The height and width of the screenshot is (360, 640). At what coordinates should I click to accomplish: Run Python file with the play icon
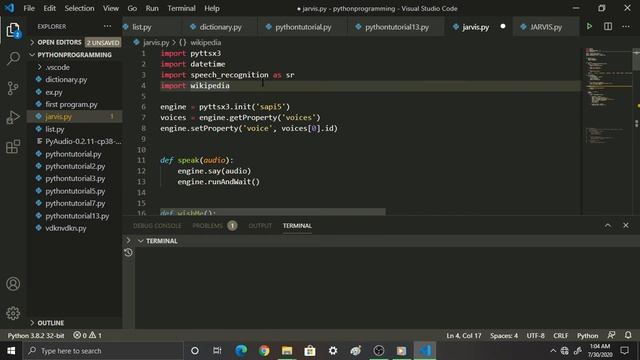coord(589,27)
